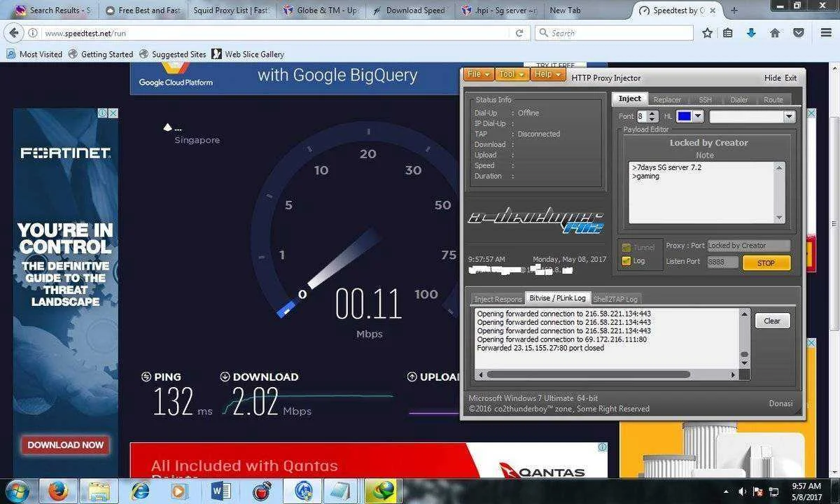The image size is (840, 504).
Task: Show hidden system tray icons
Action: point(727,491)
